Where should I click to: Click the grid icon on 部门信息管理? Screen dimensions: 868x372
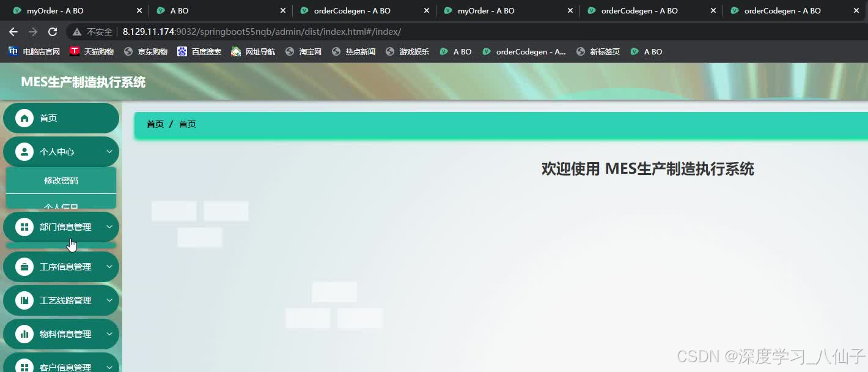24,226
